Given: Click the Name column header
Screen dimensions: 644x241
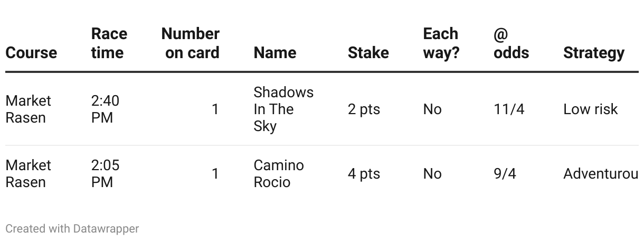Looking at the screenshot, I should pos(274,53).
